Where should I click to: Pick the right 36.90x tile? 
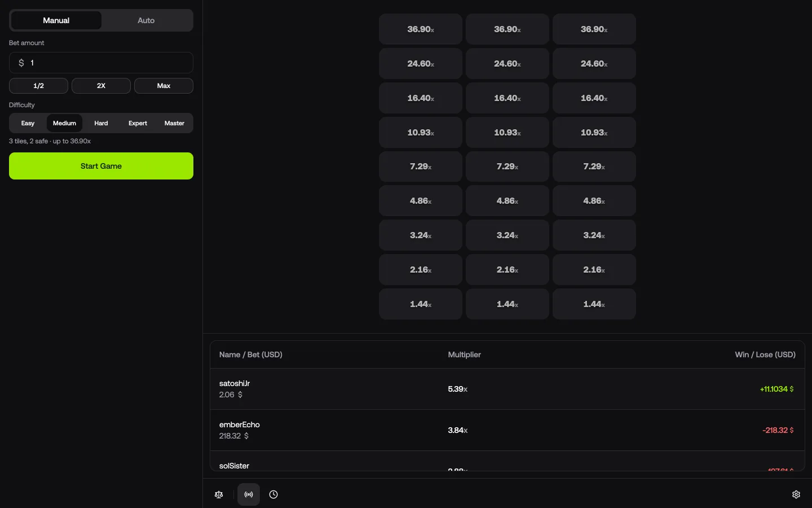594,29
